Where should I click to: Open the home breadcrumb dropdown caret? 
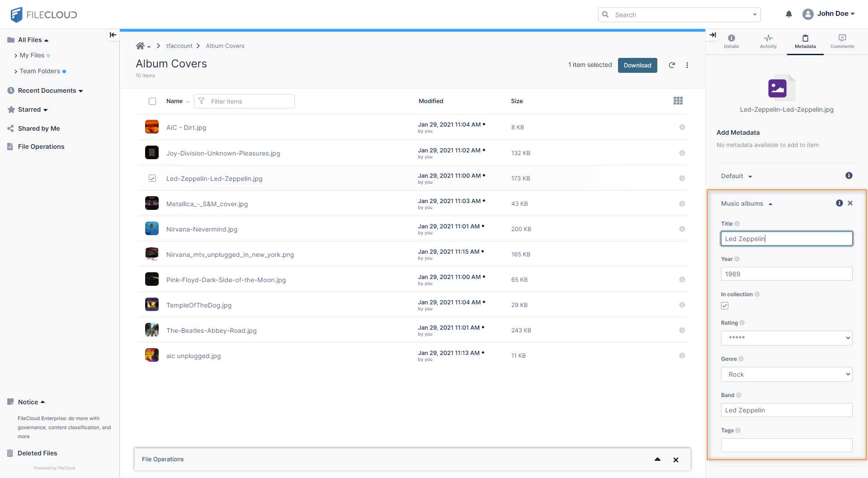tap(149, 47)
